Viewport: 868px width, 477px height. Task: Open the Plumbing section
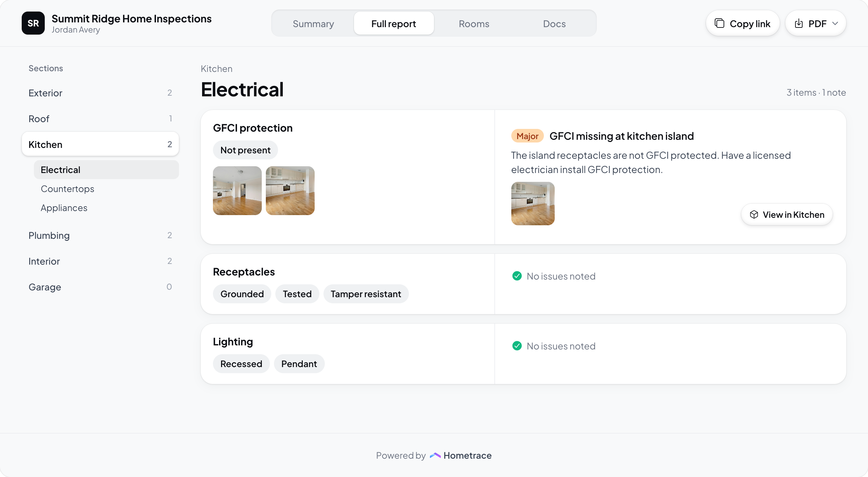[x=100, y=235]
